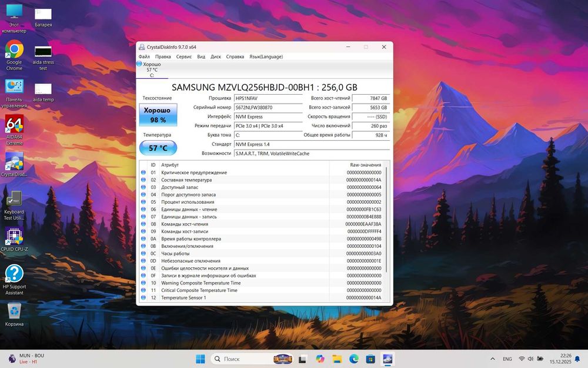This screenshot has width=588, height=368.
Task: Click the total working hours value 928 ч
Action: [371, 135]
